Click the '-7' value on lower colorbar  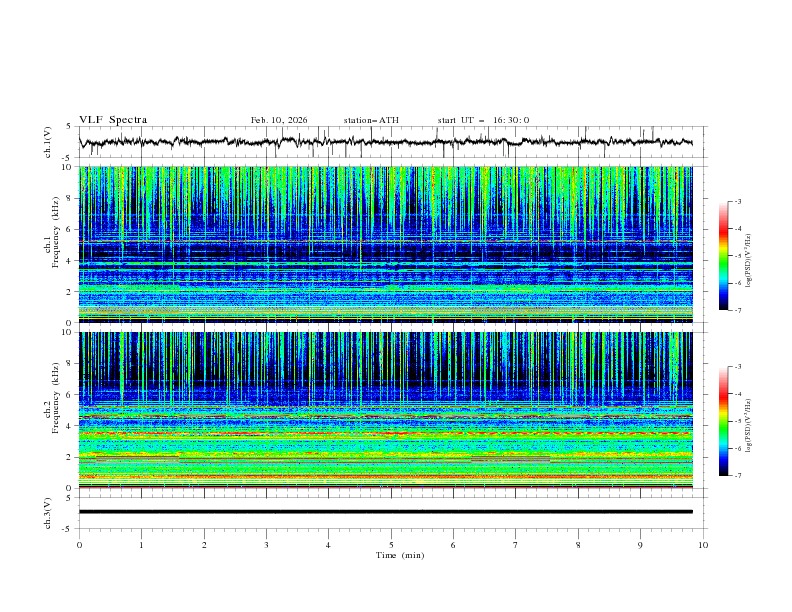coord(738,475)
